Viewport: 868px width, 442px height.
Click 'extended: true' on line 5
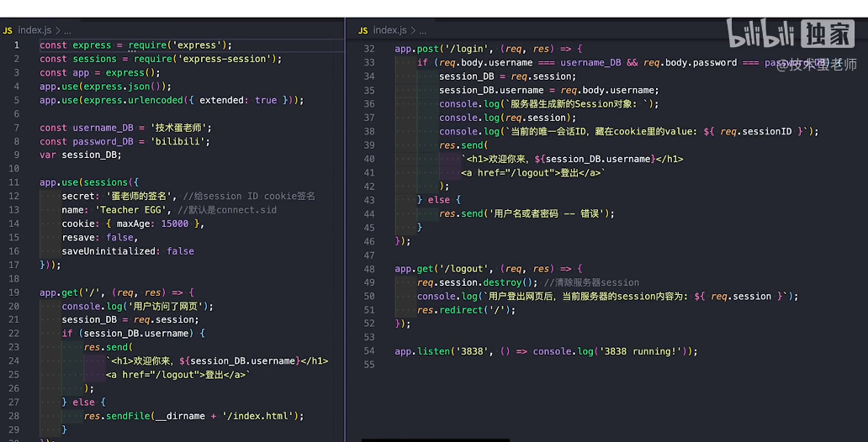[238, 100]
